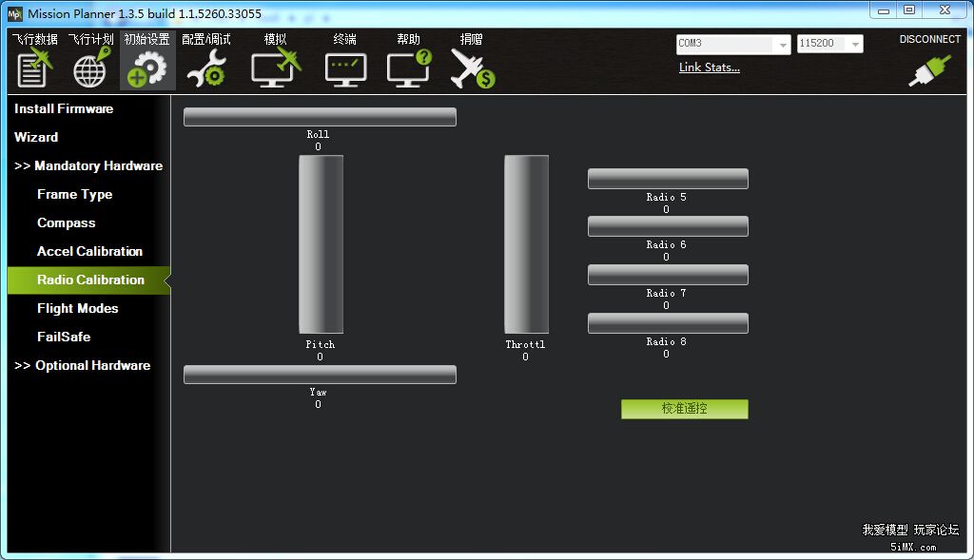This screenshot has width=974, height=560.
Task: Collapse the Mandatory Hardware section
Action: pyautogui.click(x=88, y=165)
